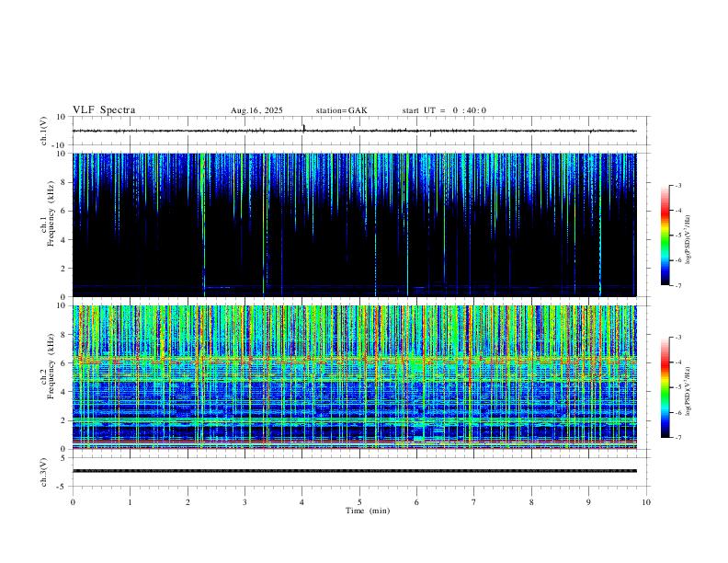
Task: Click the "ch.1(V)" waveform axis label
Action: pos(44,131)
